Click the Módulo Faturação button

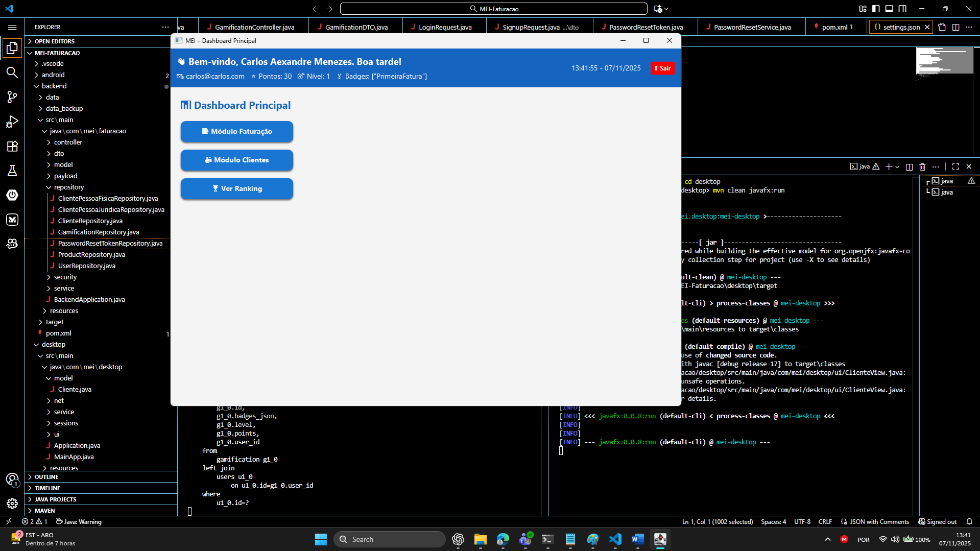coord(236,132)
